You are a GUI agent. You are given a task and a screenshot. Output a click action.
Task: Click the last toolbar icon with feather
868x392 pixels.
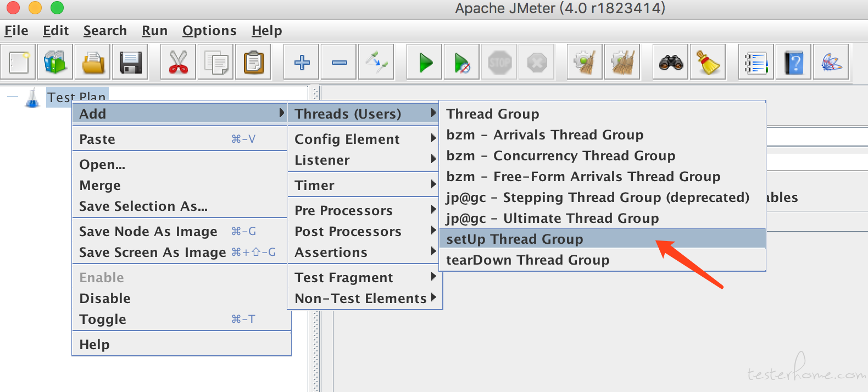tap(831, 62)
